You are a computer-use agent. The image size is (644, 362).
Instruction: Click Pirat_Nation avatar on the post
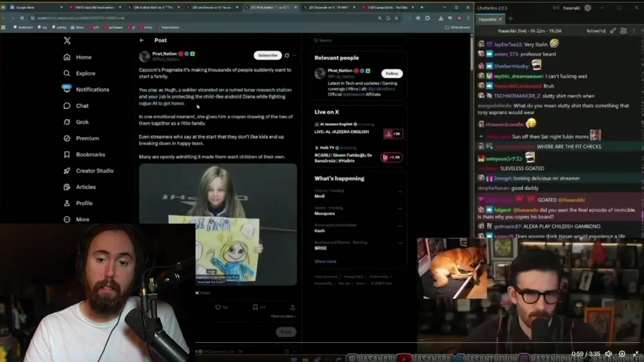144,56
